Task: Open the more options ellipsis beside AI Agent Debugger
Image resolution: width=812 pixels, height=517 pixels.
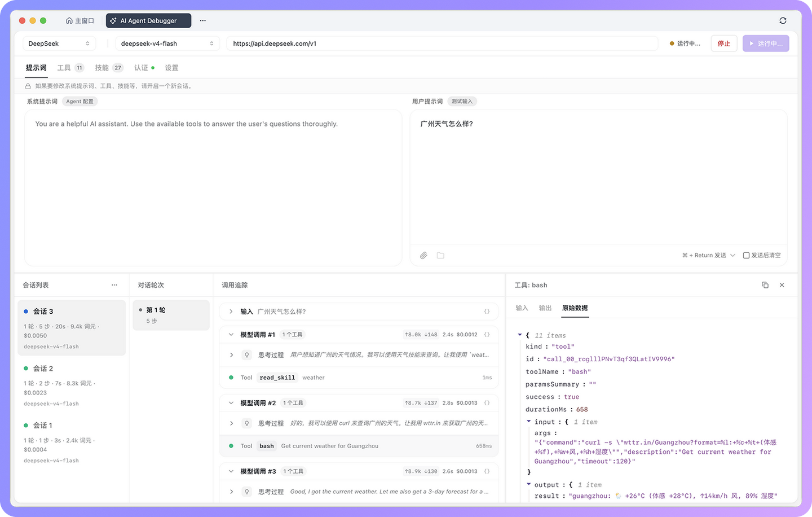Action: coord(202,21)
